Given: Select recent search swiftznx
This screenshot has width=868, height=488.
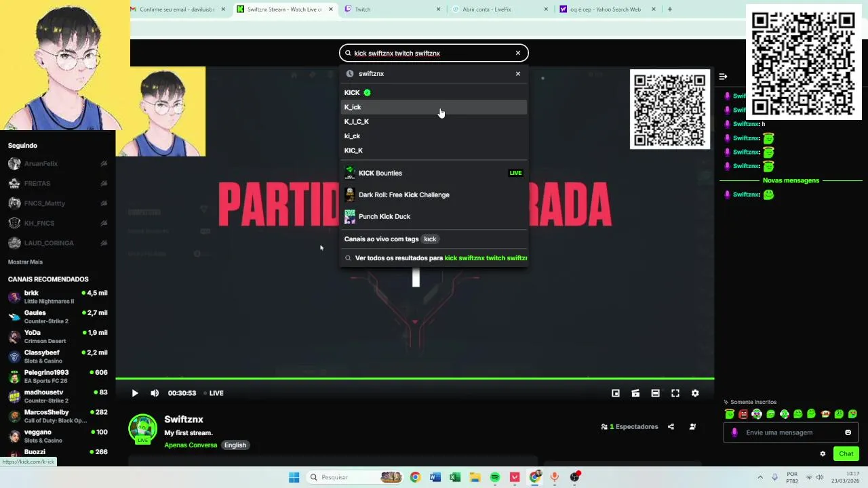Looking at the screenshot, I should [433, 73].
